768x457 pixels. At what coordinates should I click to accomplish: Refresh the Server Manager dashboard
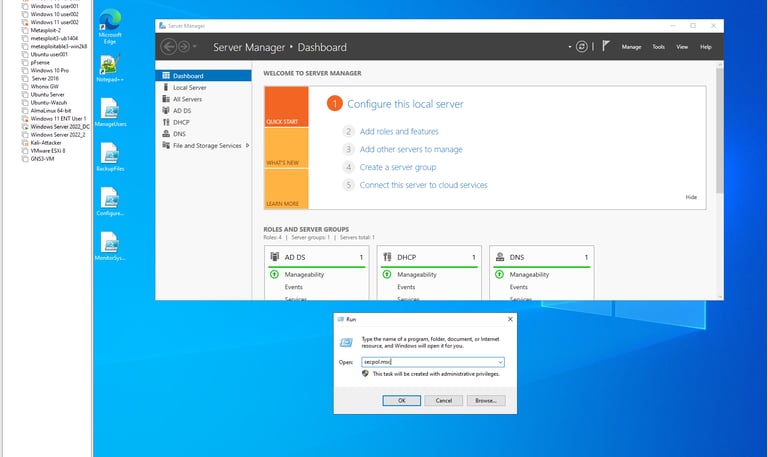(x=581, y=47)
